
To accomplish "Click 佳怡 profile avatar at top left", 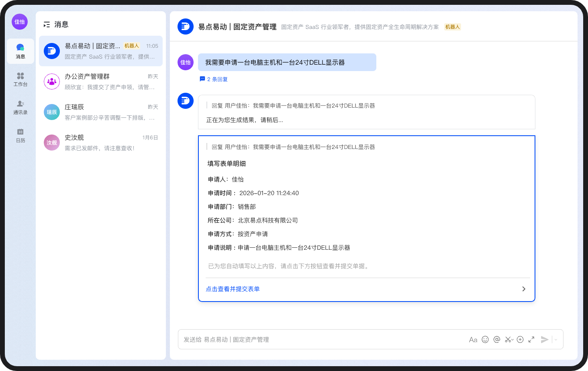I will 20,22.
